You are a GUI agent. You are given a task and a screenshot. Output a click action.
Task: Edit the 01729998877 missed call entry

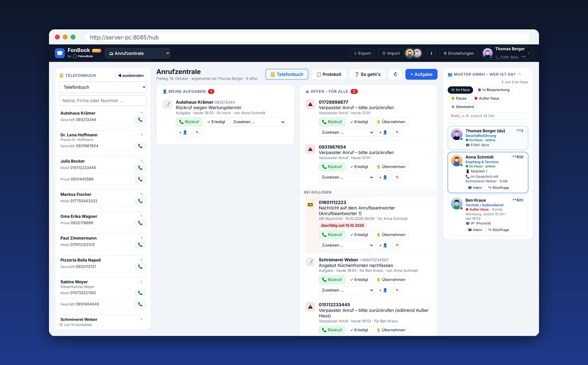pyautogui.click(x=397, y=132)
